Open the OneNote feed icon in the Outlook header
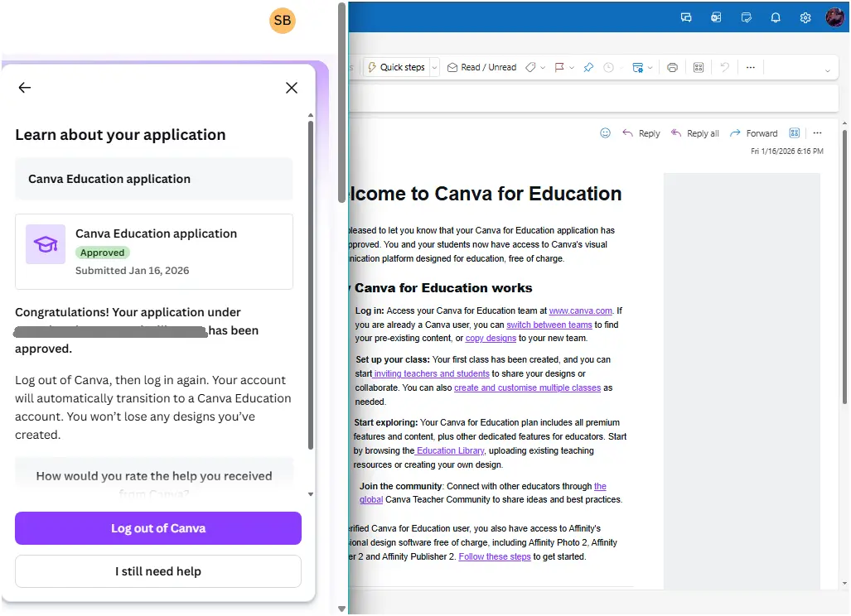Viewport: 851px width, 616px height. click(716, 17)
